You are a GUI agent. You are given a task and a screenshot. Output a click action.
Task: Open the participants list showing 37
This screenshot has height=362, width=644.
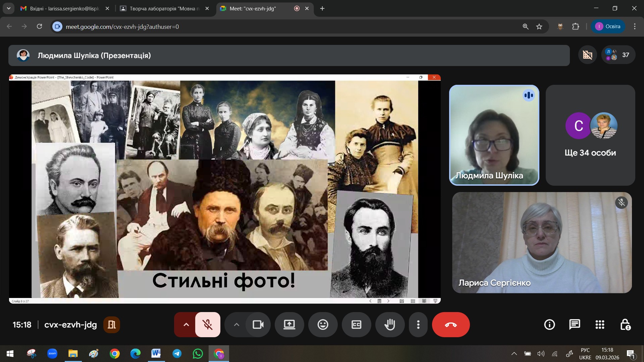pos(618,55)
